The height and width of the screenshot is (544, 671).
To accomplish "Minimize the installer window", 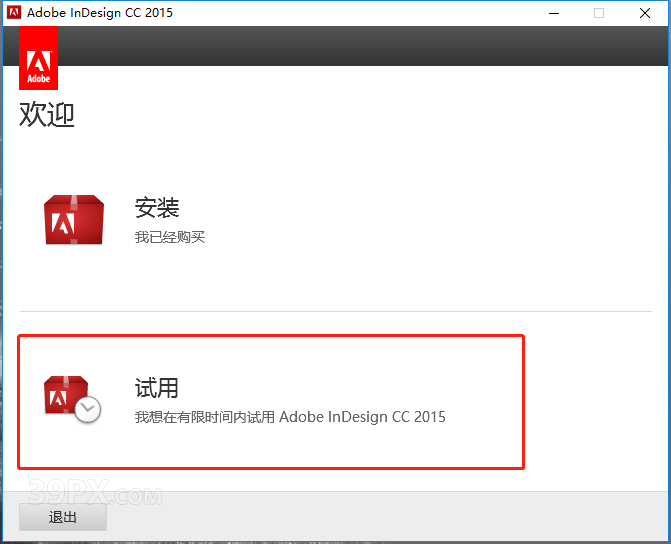I will tap(554, 13).
